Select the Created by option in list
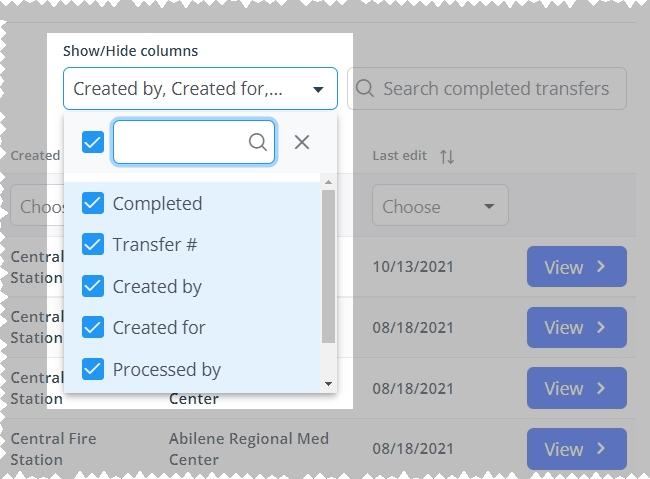 (x=192, y=286)
